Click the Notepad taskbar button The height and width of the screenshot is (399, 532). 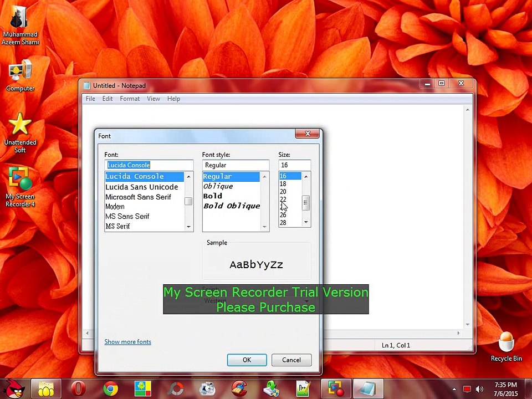369,389
